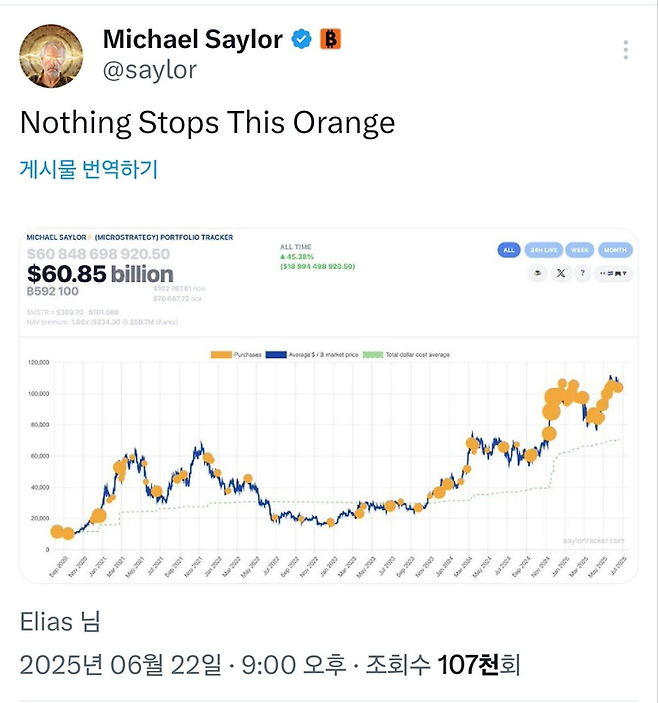Viewport: 658px width, 703px height.
Task: Open the @saylor handle link
Action: (150, 69)
